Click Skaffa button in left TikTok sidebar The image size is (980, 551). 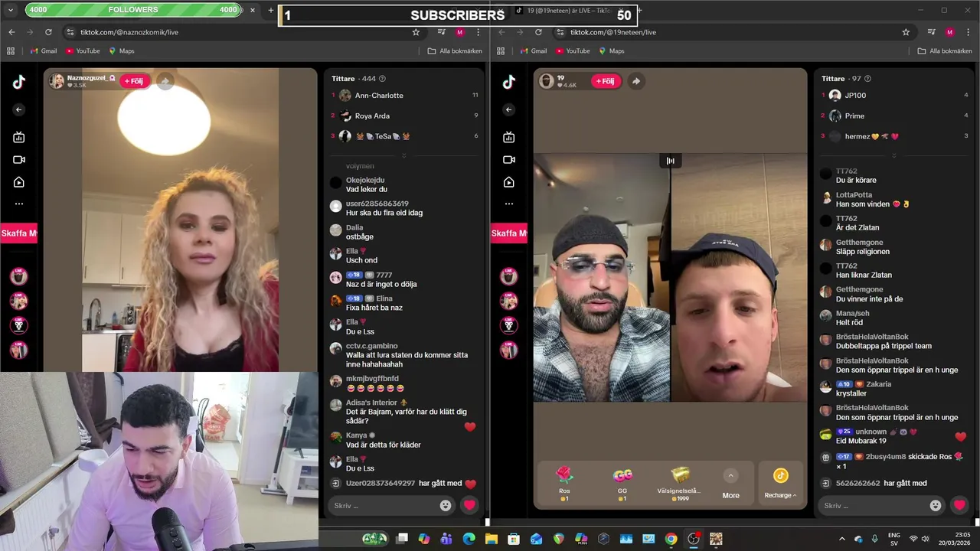click(18, 233)
